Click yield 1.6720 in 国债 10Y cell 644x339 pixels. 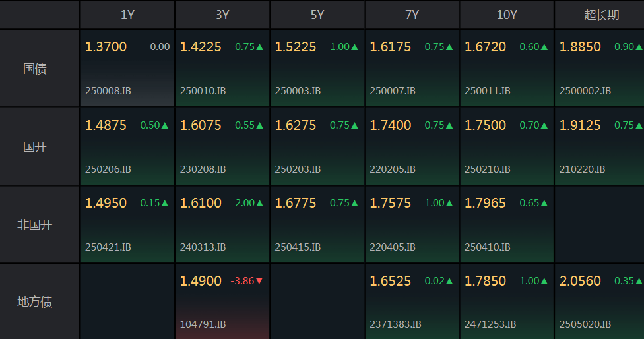(485, 47)
